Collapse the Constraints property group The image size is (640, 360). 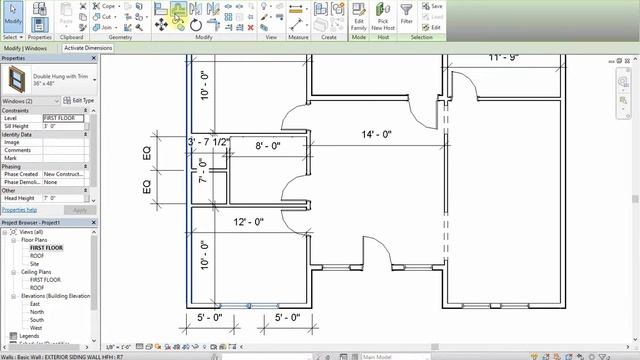click(x=86, y=111)
